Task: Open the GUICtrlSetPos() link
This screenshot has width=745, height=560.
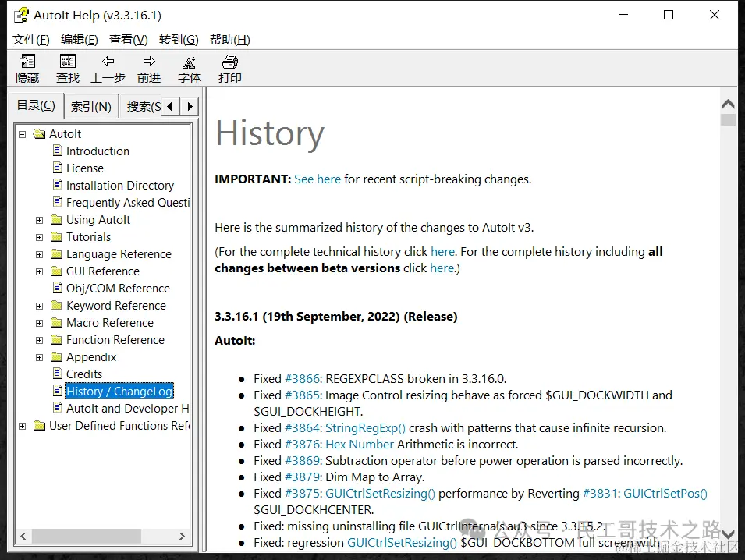Action: click(x=665, y=493)
